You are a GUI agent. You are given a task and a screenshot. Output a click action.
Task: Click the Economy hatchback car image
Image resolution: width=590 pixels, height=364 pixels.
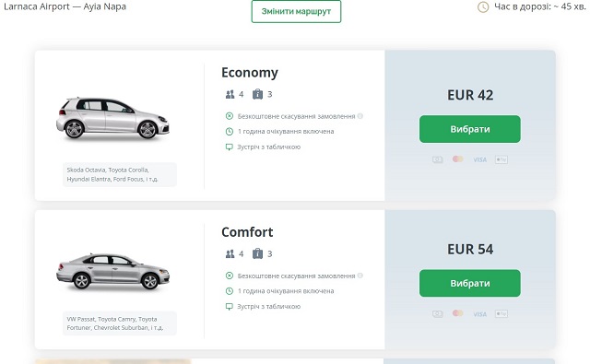tap(112, 119)
